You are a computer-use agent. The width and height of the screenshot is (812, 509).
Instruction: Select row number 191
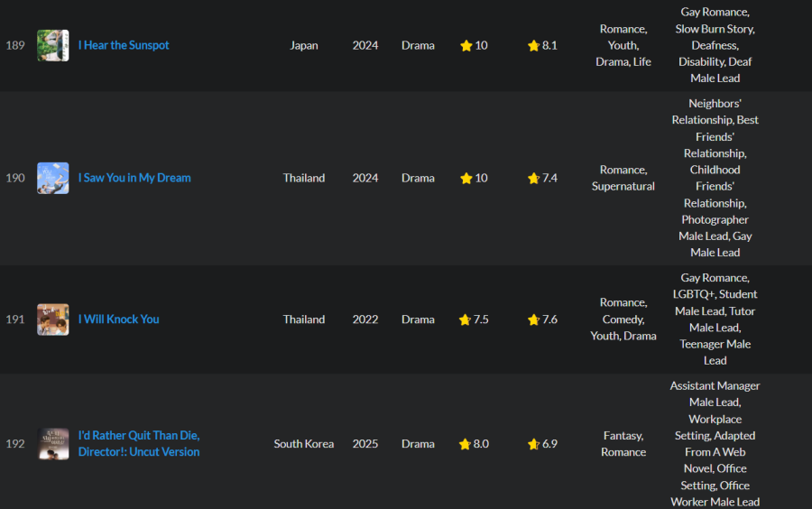[x=15, y=319]
